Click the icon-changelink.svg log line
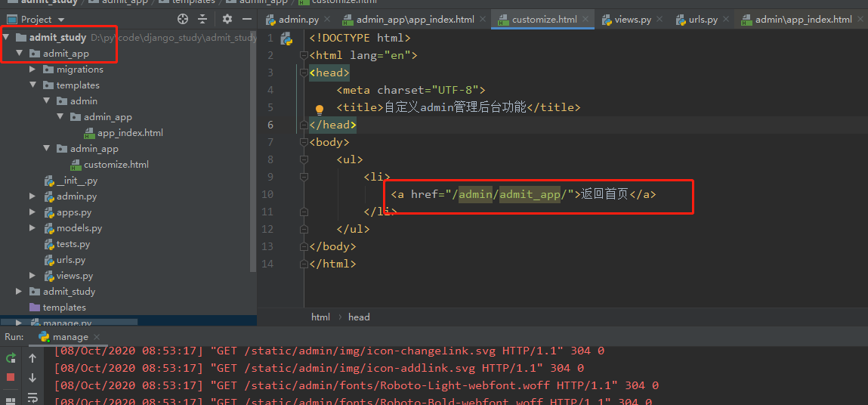This screenshot has width=868, height=405. [x=329, y=351]
